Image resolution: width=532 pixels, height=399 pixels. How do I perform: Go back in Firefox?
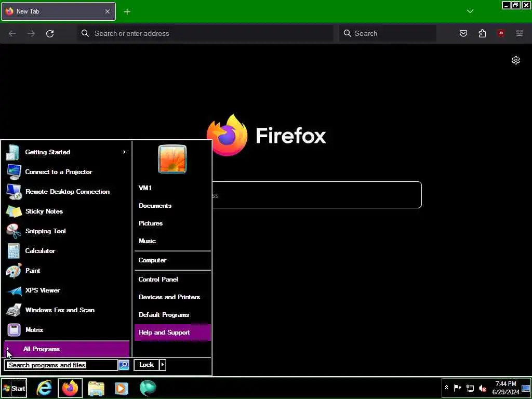point(12,33)
